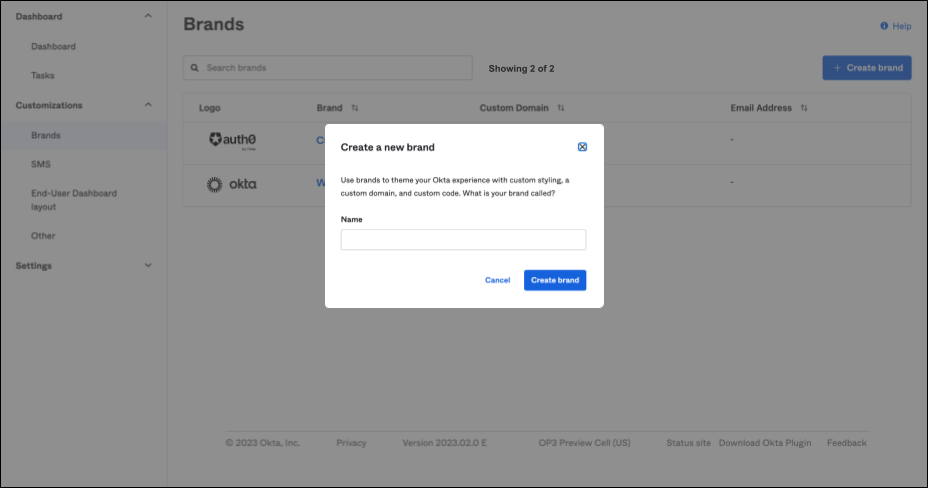Open End-User Dashboard layout
Screen dimensions: 928x488
point(74,200)
